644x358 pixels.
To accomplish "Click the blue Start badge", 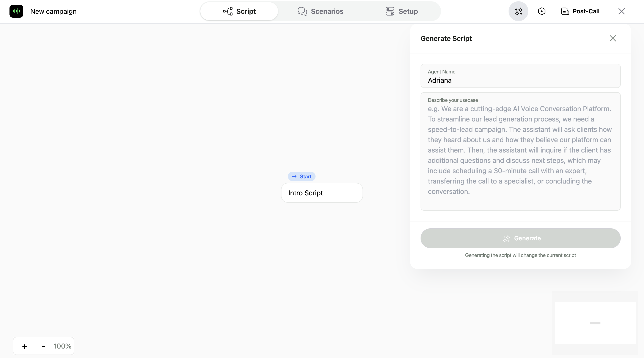I will [302, 176].
